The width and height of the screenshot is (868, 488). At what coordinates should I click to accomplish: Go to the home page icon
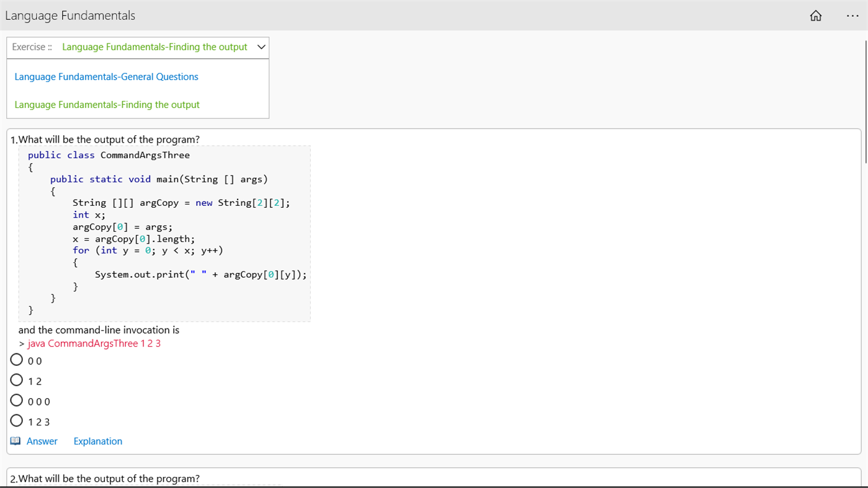coord(815,16)
